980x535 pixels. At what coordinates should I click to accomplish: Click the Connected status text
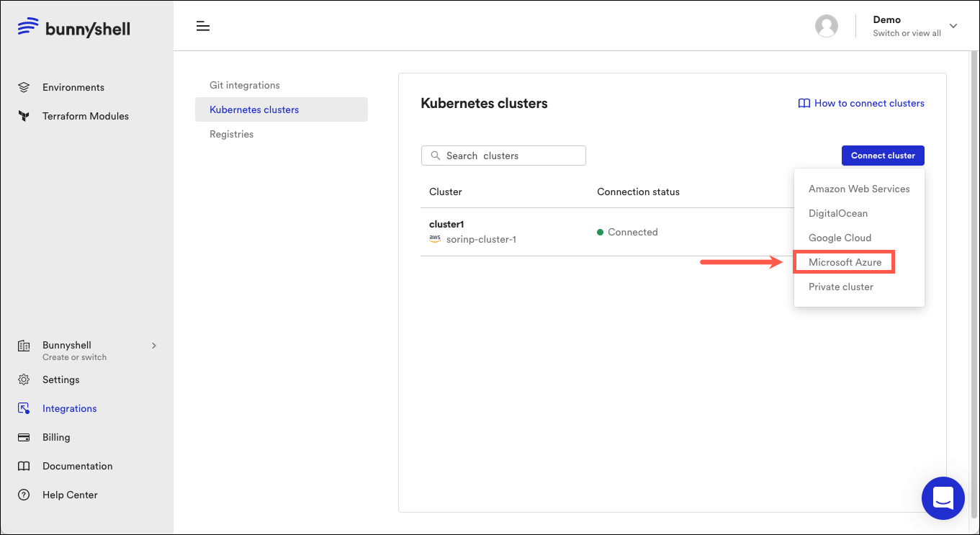[633, 232]
